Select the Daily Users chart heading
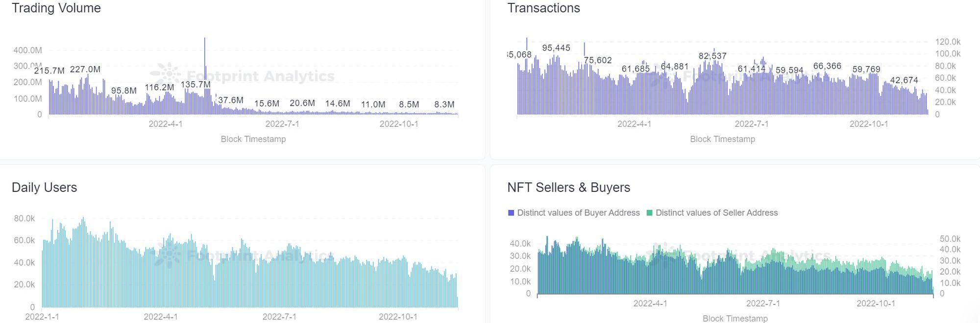Image resolution: width=980 pixels, height=323 pixels. click(x=44, y=187)
